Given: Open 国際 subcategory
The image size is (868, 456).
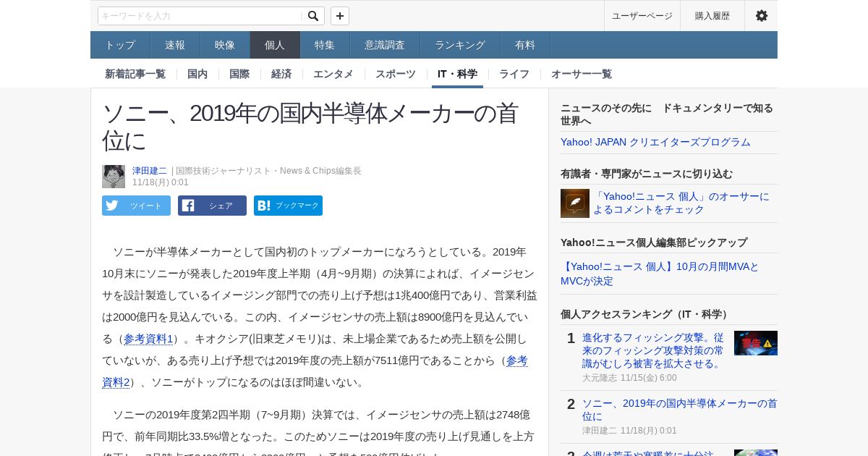Looking at the screenshot, I should coord(239,74).
